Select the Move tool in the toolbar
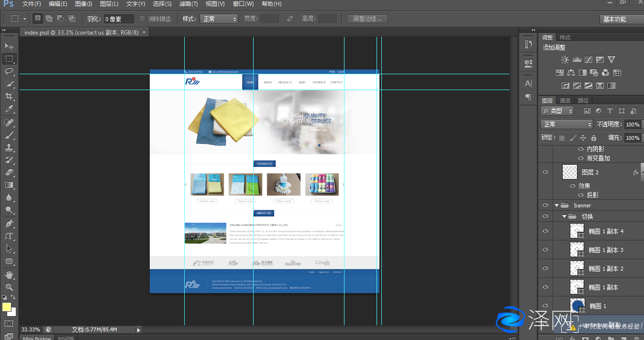Image resolution: width=644 pixels, height=340 pixels. 10,46
